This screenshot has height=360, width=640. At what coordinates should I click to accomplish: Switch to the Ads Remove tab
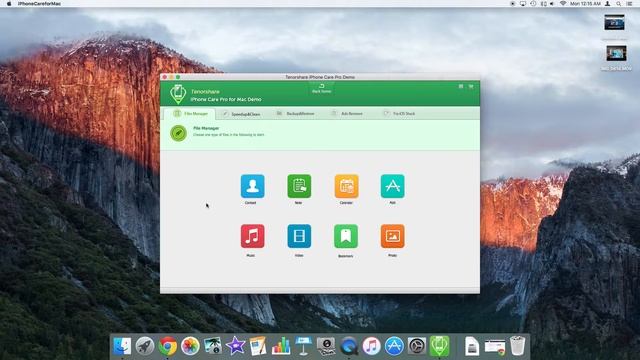coord(347,113)
